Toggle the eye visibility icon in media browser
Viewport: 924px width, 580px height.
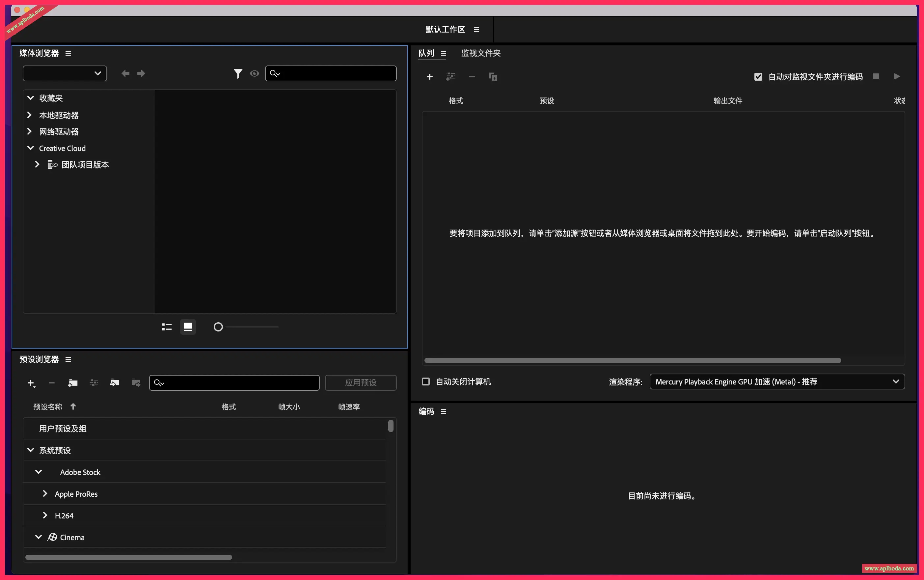click(x=255, y=74)
